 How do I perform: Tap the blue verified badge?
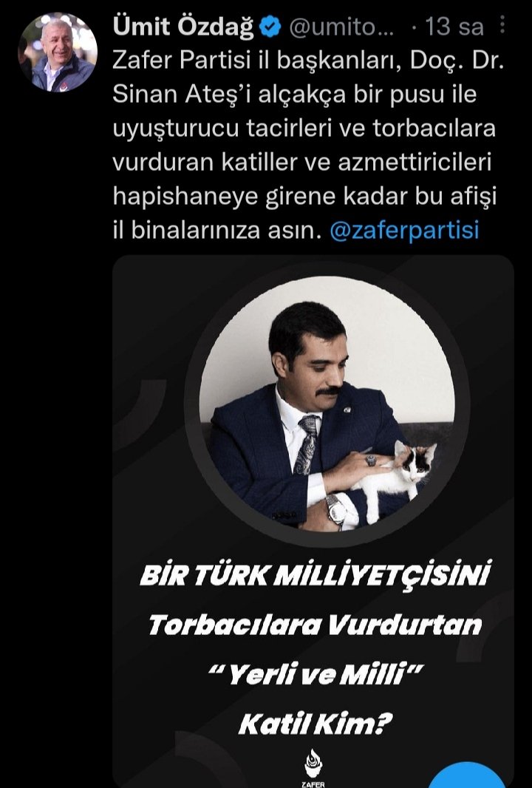[x=270, y=27]
